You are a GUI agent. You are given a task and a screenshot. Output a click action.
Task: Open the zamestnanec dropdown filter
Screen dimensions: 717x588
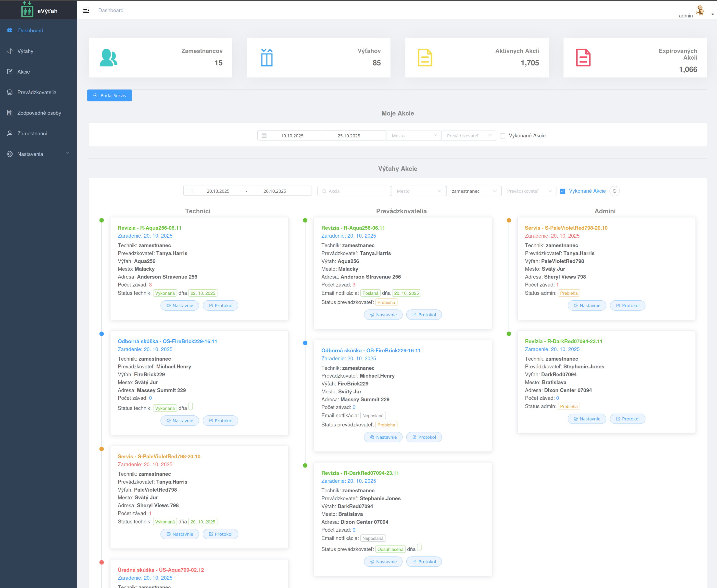pos(473,191)
